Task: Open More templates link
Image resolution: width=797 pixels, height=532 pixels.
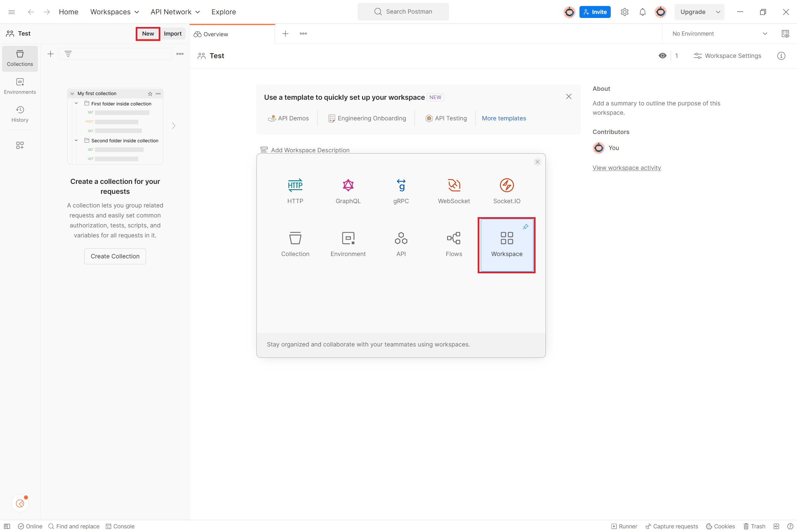Action: [x=504, y=118]
